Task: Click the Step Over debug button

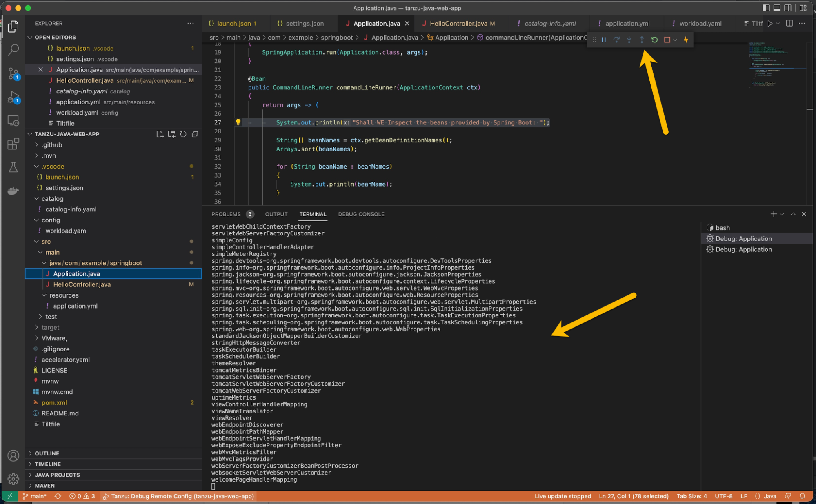Action: pyautogui.click(x=616, y=40)
